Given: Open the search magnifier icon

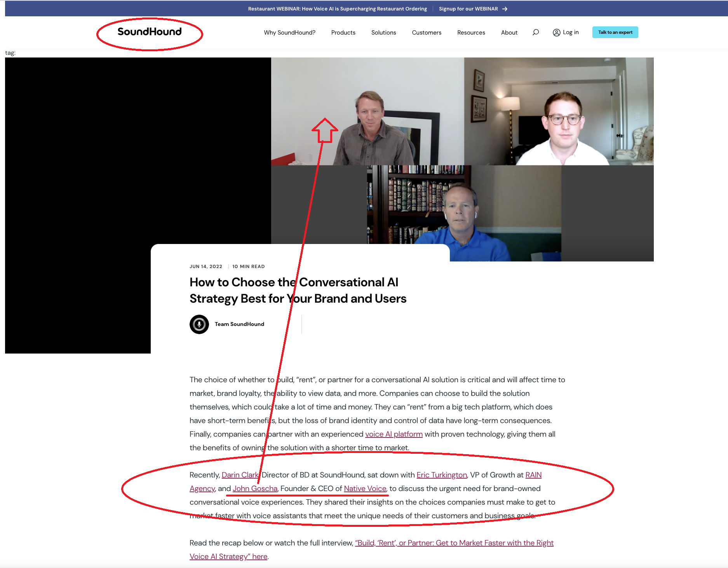Looking at the screenshot, I should [x=536, y=32].
